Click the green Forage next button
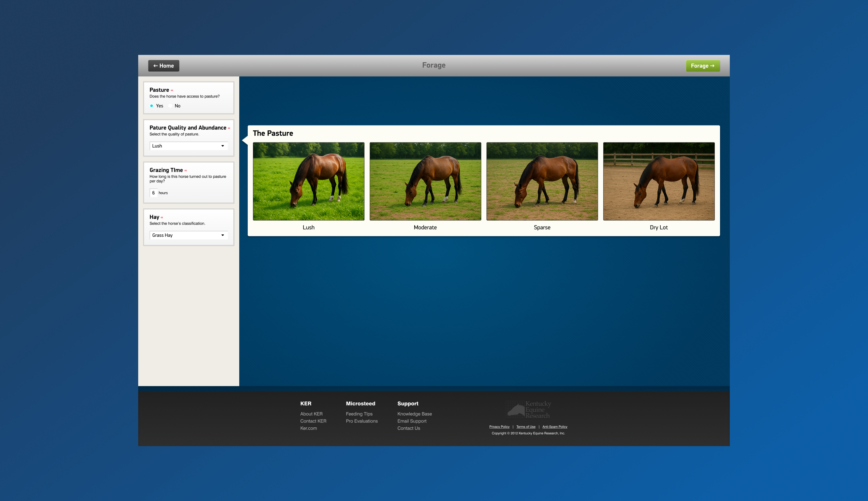868x501 pixels. click(702, 66)
